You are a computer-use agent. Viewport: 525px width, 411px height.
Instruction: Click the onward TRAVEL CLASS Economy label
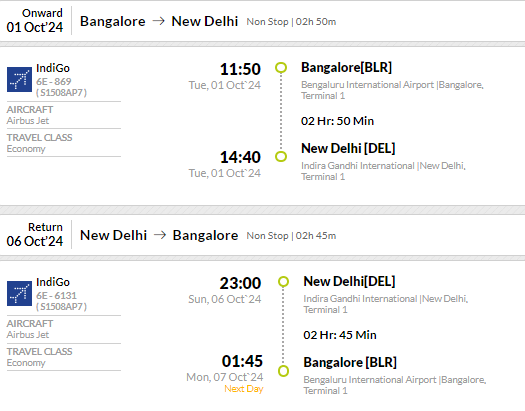(40, 143)
